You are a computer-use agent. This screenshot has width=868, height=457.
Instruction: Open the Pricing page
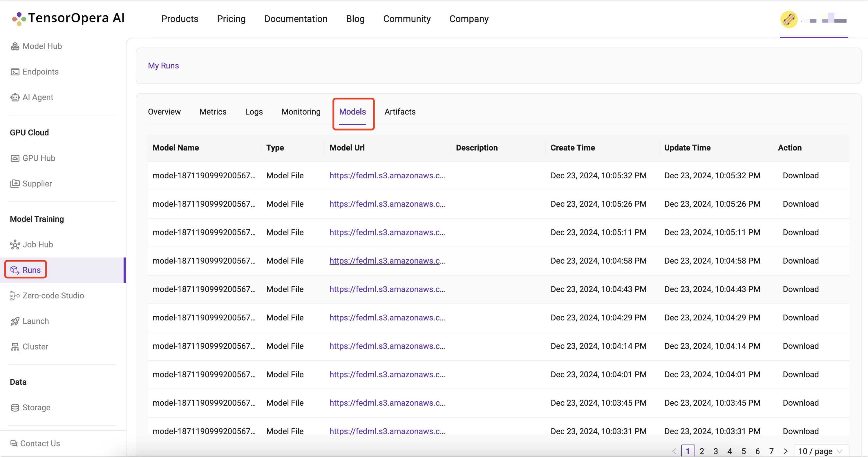pyautogui.click(x=231, y=19)
